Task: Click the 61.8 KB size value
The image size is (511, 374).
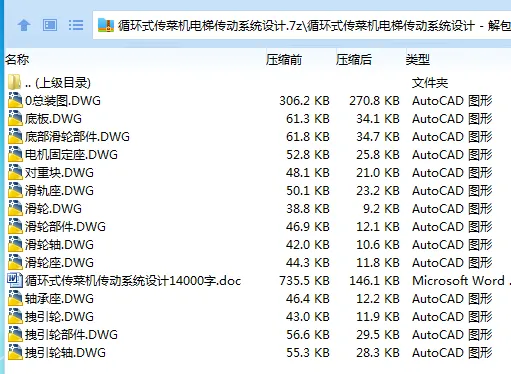Action: click(x=308, y=137)
